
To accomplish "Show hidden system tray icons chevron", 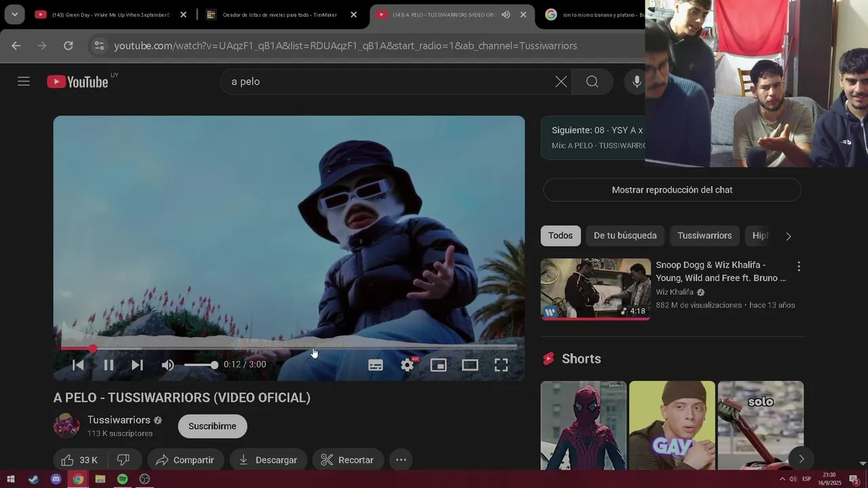I will pyautogui.click(x=783, y=479).
